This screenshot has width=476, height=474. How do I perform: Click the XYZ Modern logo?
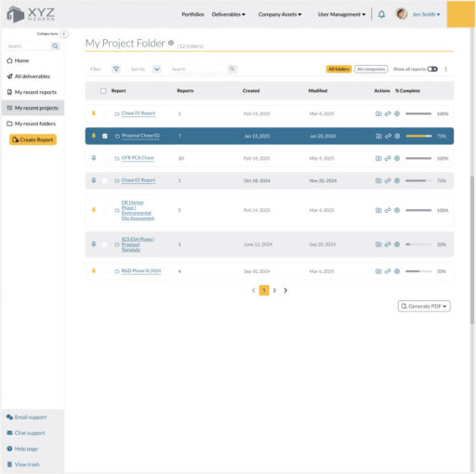pos(31,14)
